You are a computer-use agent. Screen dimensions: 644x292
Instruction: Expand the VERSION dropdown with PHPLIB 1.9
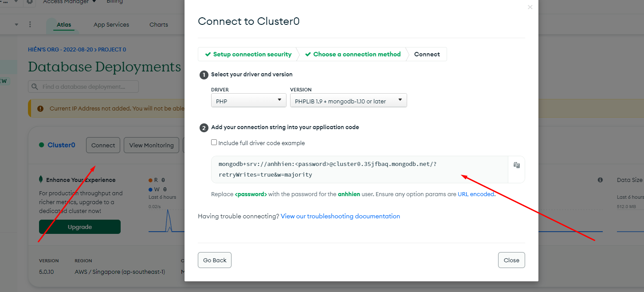point(348,100)
